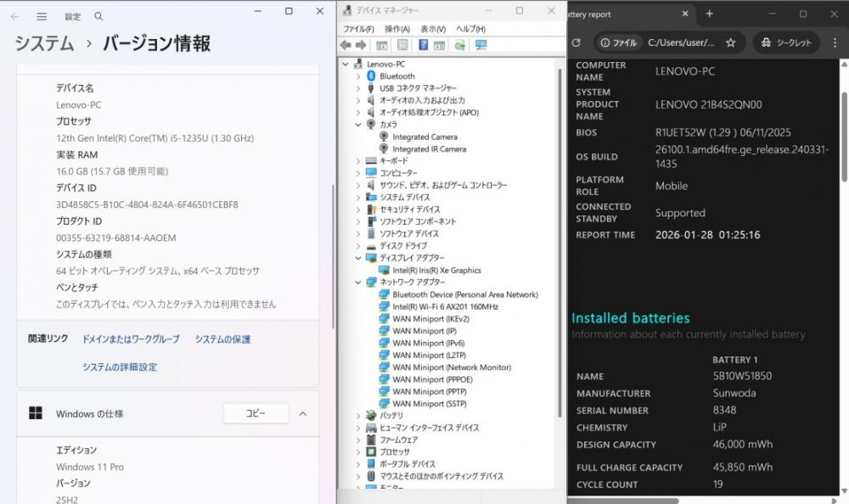The height and width of the screenshot is (504, 849).
Task: Select Integrated IR Camera device
Action: click(x=429, y=148)
